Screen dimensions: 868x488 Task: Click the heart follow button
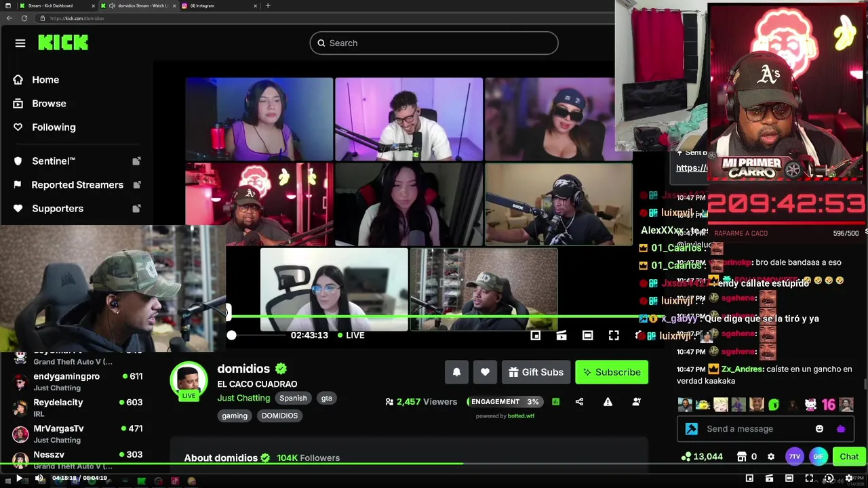tap(485, 372)
